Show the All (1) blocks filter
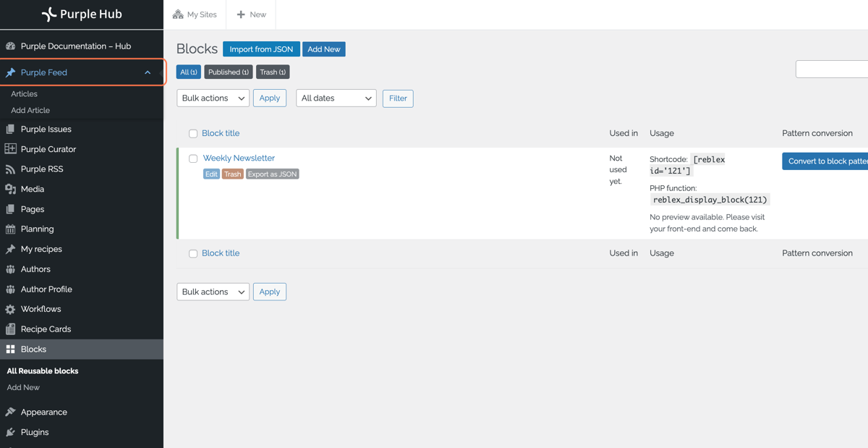 tap(189, 72)
